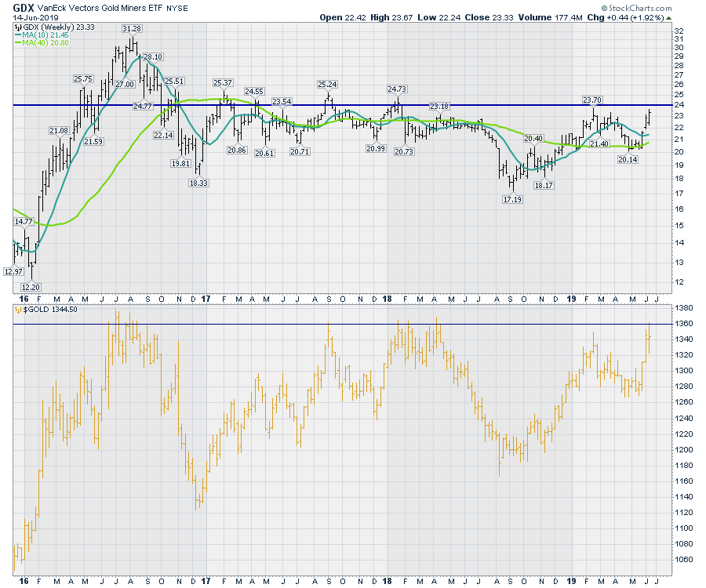Click the 23.70 high price annotation

coord(592,100)
